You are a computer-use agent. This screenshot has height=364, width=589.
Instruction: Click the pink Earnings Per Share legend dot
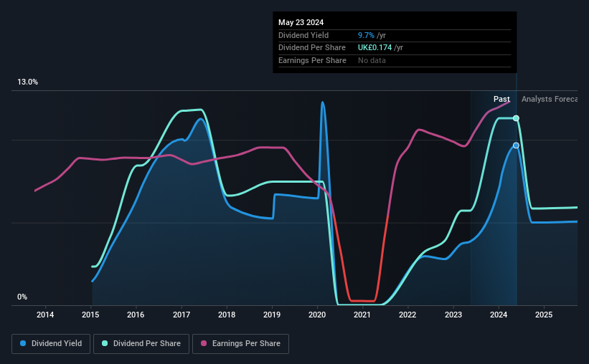coord(204,343)
